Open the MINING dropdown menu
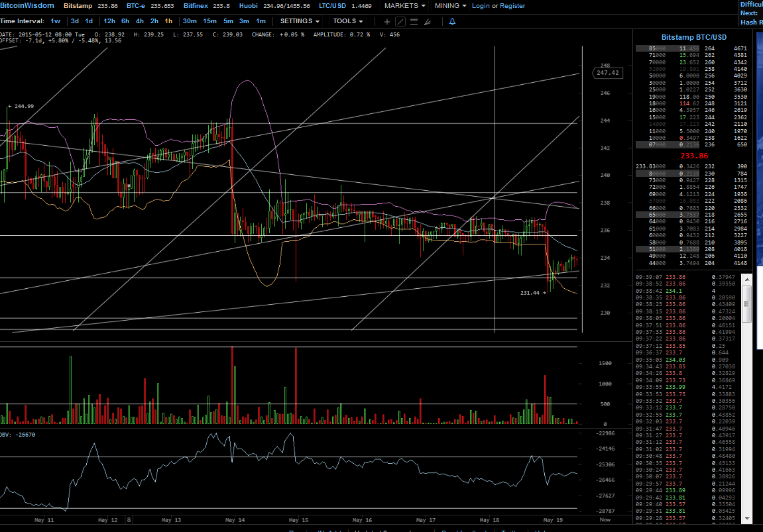 coord(450,6)
